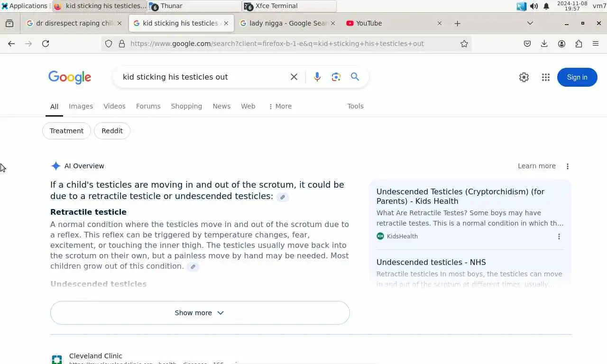
Task: Open Firefox hamburger application menu
Action: click(596, 44)
